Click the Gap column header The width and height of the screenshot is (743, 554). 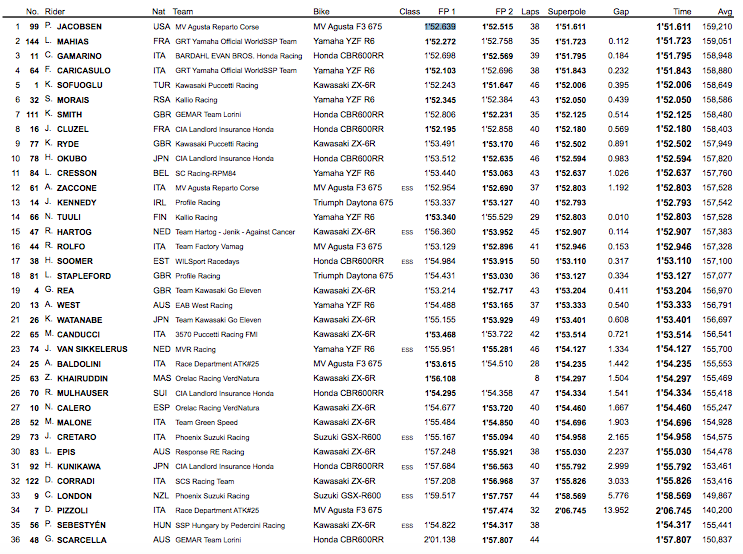(621, 11)
